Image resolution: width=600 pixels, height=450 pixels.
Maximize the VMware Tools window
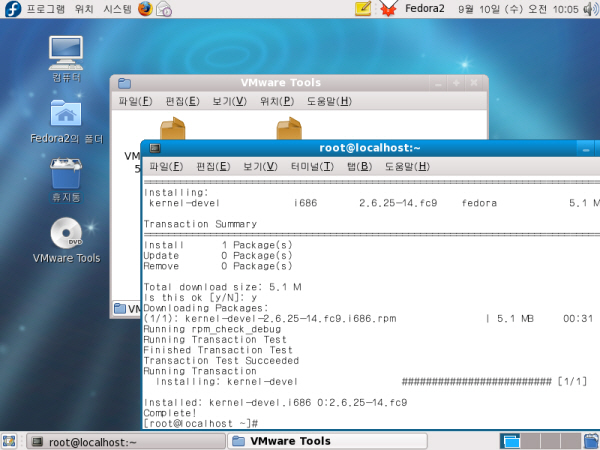click(x=456, y=83)
